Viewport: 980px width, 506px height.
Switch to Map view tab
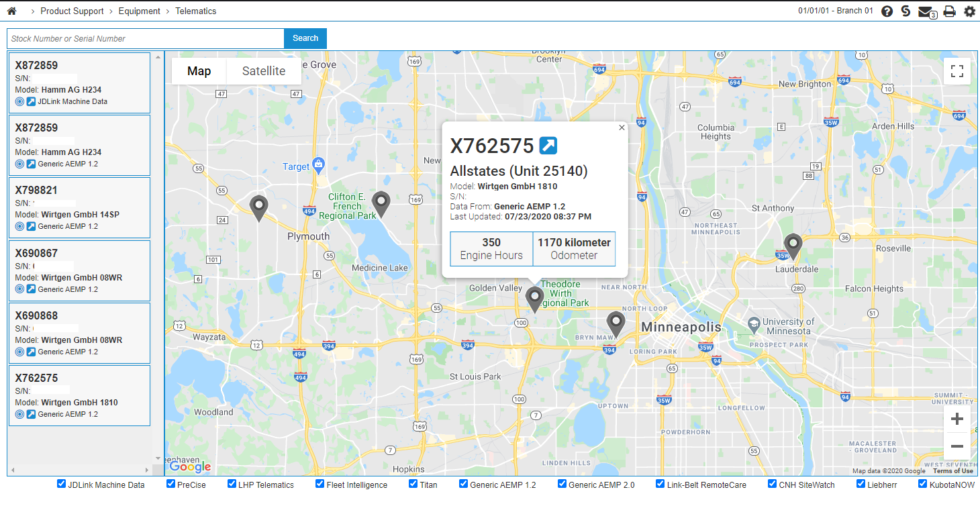coord(199,71)
